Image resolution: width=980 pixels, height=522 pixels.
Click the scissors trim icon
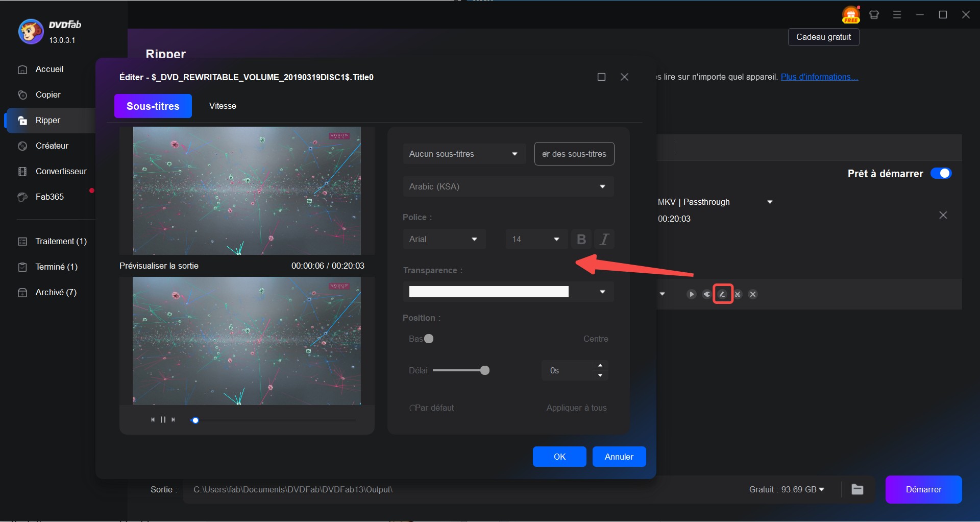click(738, 294)
